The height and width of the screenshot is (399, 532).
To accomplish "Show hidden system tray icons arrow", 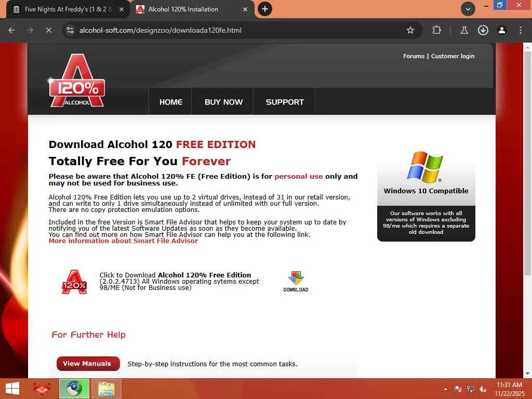I will click(445, 389).
